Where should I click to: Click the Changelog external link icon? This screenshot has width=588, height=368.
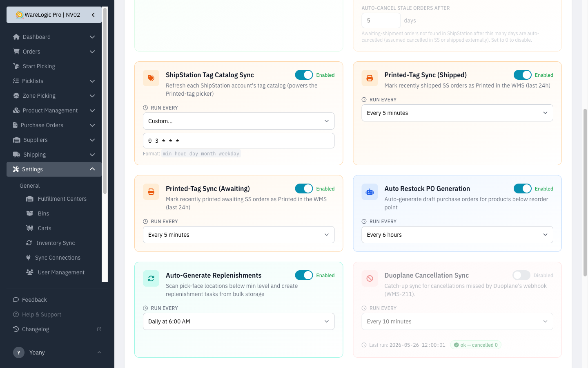[x=99, y=329]
